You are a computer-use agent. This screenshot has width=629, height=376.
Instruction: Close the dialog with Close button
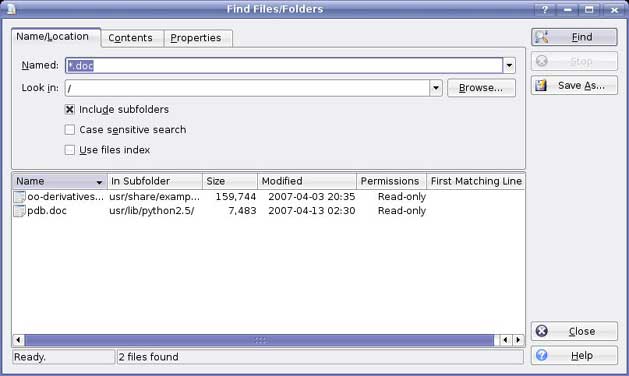point(574,331)
